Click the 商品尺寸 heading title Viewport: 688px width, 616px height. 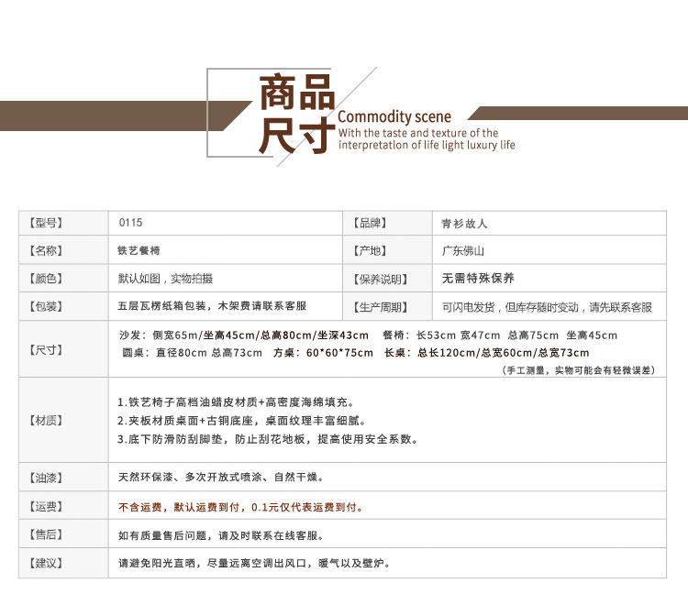pos(296,114)
